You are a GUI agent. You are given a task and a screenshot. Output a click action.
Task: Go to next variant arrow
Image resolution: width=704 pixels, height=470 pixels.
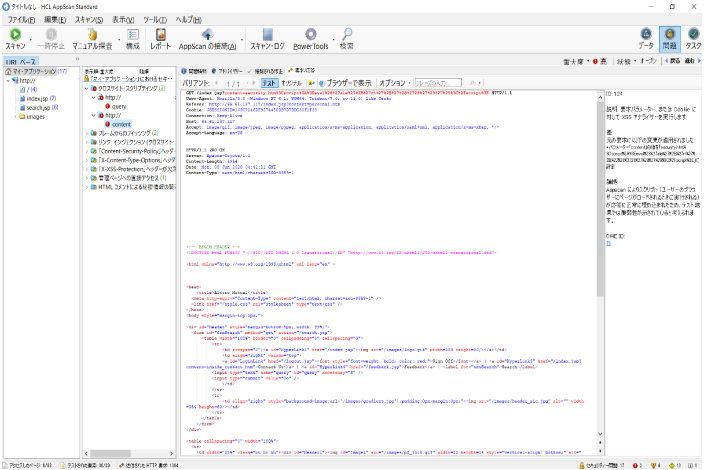[x=254, y=83]
